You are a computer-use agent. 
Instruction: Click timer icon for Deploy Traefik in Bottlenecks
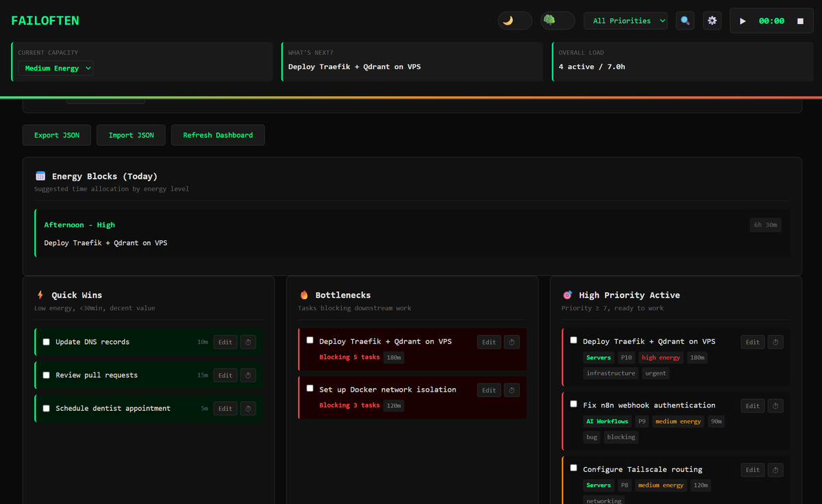click(512, 342)
